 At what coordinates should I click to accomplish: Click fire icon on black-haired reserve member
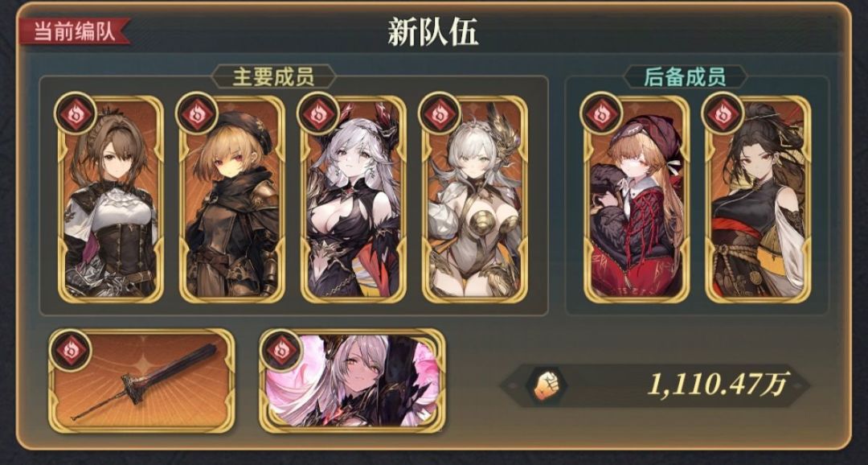pos(723,115)
